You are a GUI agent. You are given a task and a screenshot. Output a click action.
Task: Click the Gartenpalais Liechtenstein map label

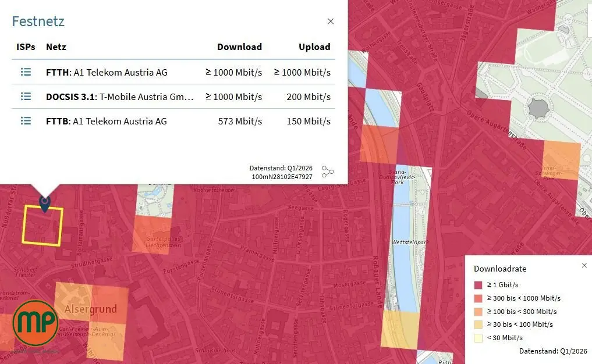click(x=164, y=242)
